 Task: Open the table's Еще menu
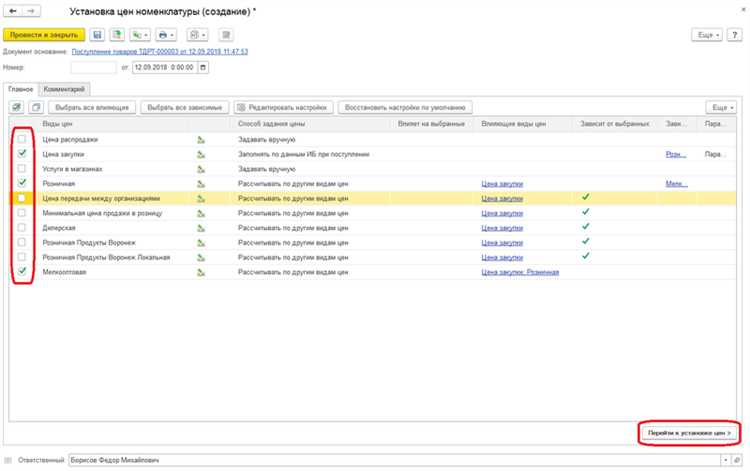pos(721,108)
